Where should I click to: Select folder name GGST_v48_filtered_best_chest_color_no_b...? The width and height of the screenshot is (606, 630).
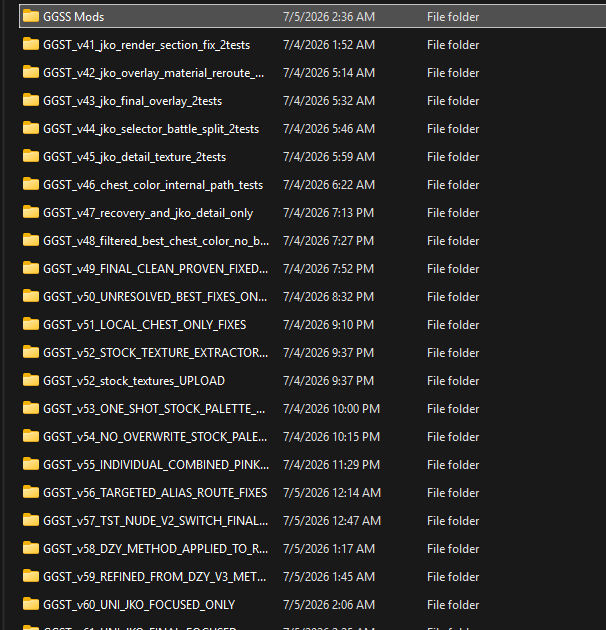[x=156, y=241]
